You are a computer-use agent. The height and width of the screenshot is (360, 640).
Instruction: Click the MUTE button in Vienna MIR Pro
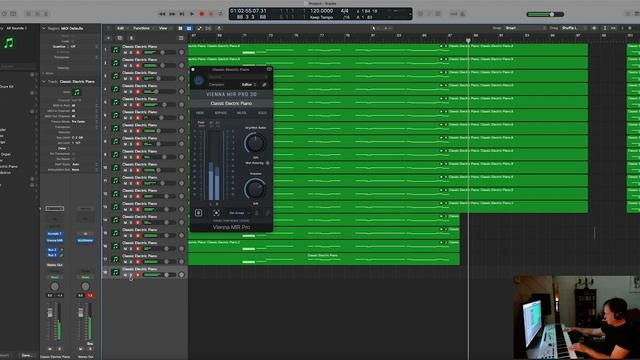pyautogui.click(x=242, y=113)
